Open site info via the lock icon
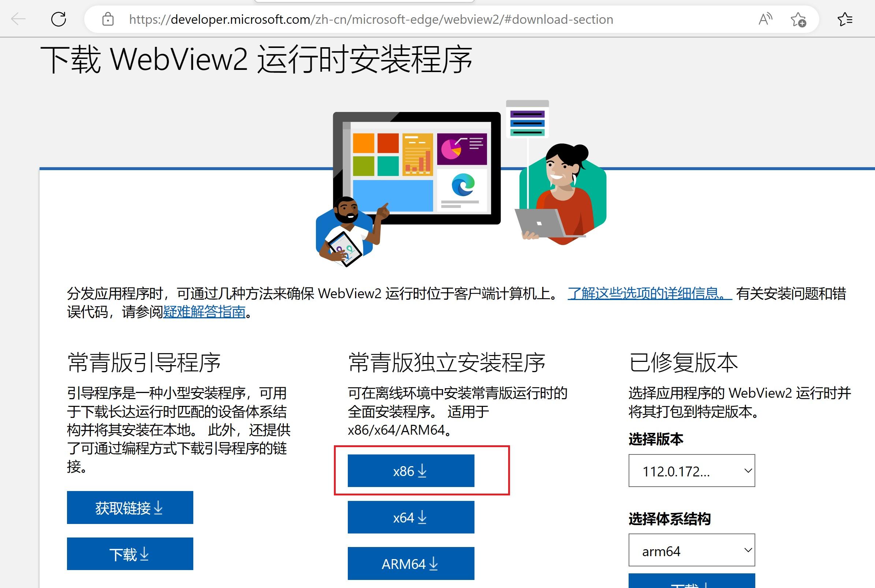This screenshot has height=588, width=875. click(x=108, y=19)
